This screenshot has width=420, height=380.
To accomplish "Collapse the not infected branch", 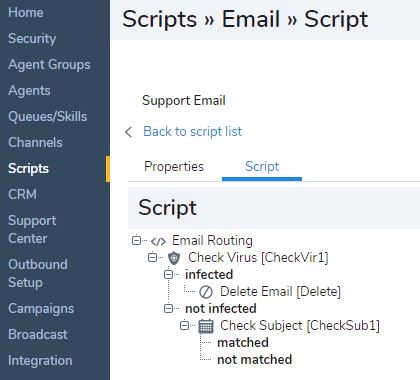I will click(168, 308).
